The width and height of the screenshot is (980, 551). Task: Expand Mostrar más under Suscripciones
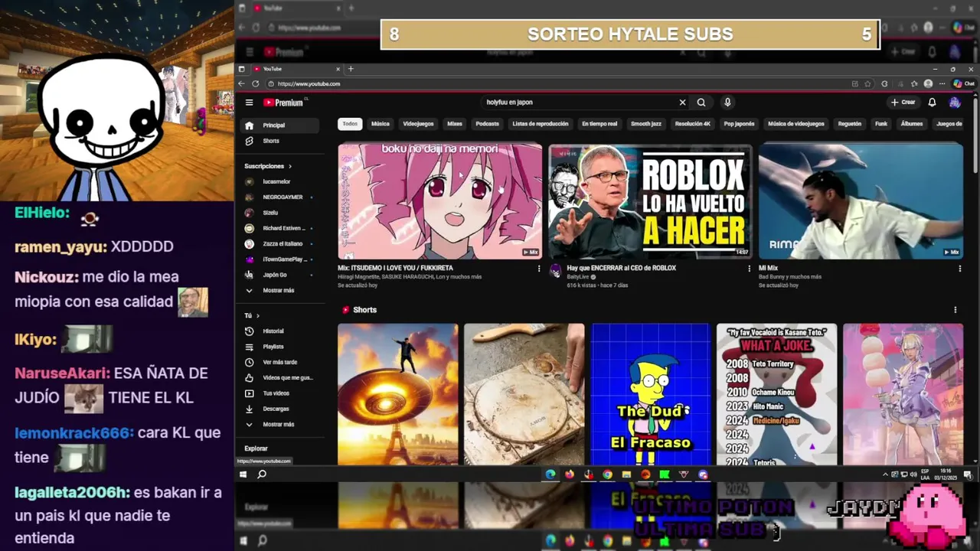(279, 291)
